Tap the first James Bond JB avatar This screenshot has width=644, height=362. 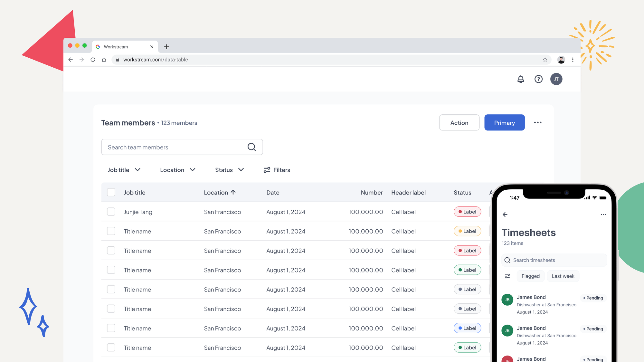coord(507,300)
